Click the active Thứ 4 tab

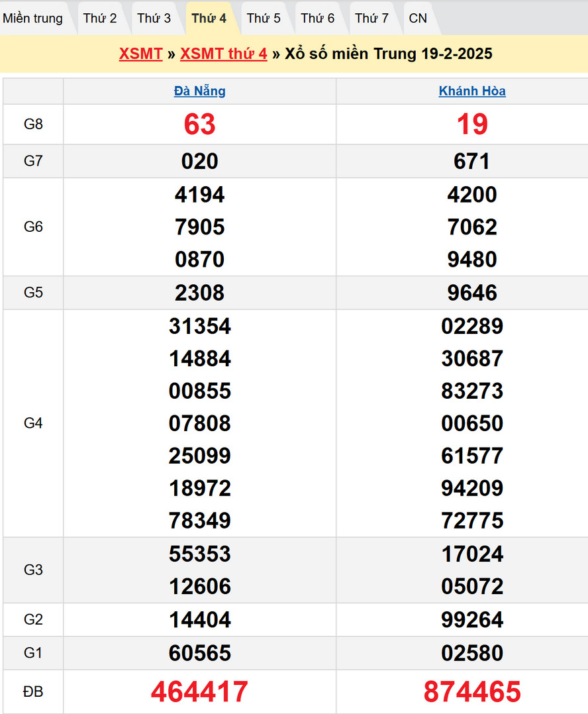[x=209, y=19]
